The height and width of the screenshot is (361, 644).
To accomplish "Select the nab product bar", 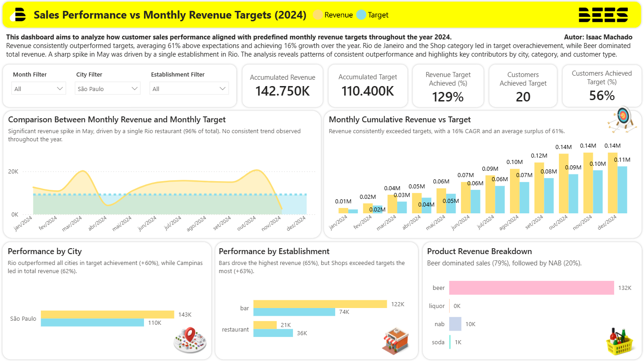I will click(455, 324).
